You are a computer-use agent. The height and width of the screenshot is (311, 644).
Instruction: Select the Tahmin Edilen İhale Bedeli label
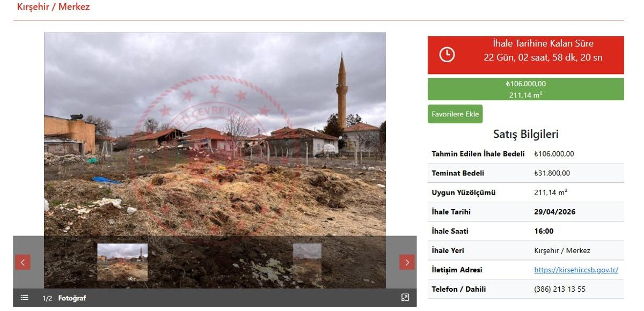(x=478, y=154)
